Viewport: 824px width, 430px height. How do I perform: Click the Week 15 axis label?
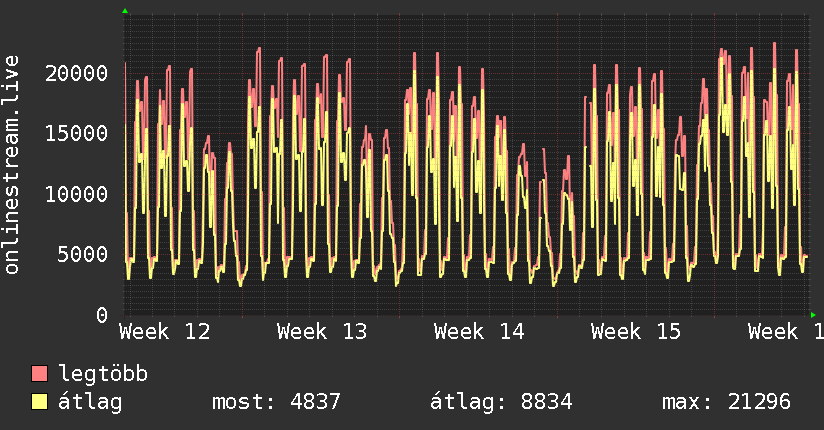[x=636, y=332]
